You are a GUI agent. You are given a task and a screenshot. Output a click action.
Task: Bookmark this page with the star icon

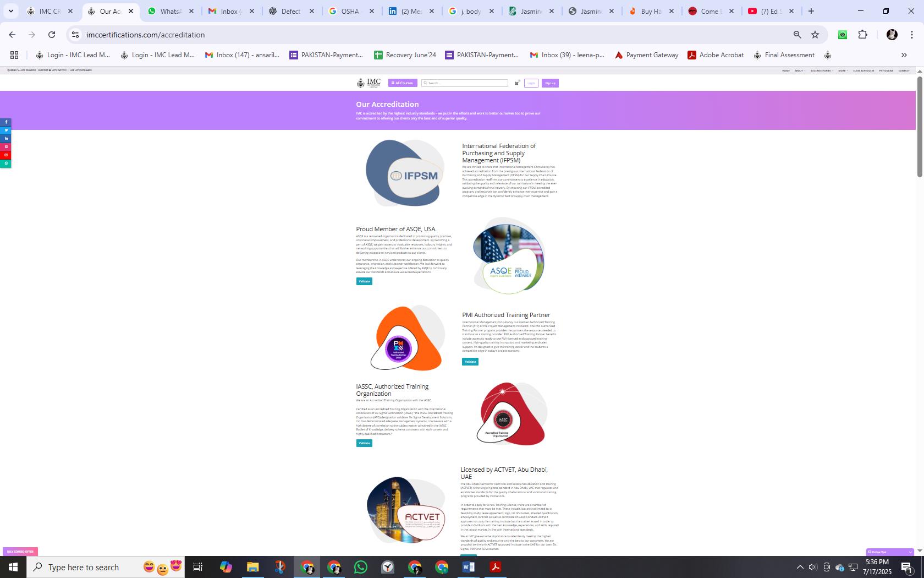click(815, 35)
